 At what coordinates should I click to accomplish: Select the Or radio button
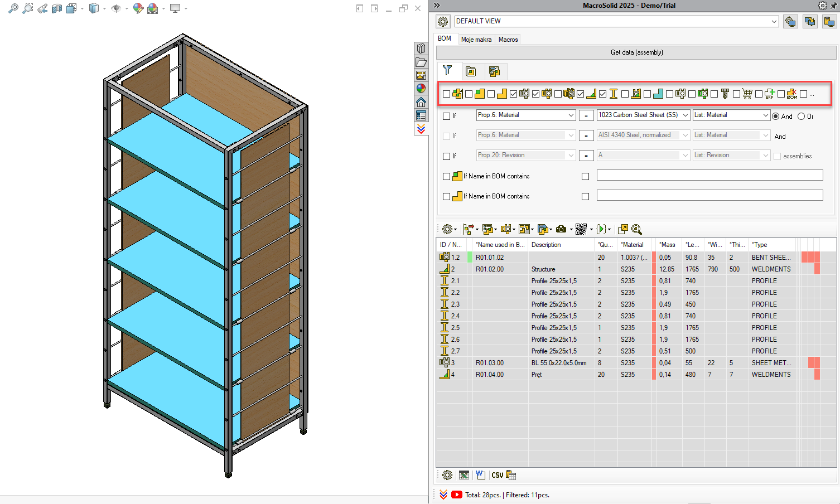[802, 117]
